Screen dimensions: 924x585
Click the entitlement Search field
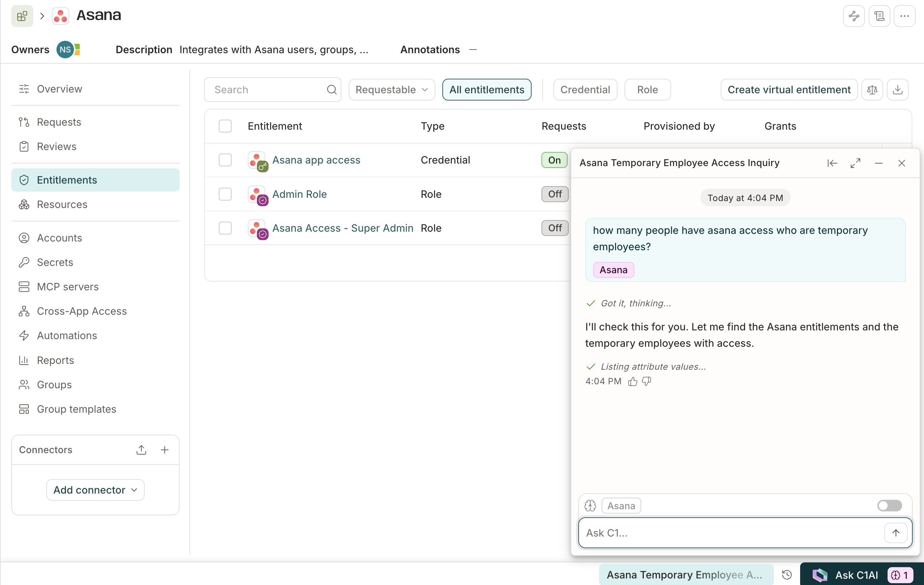[273, 90]
